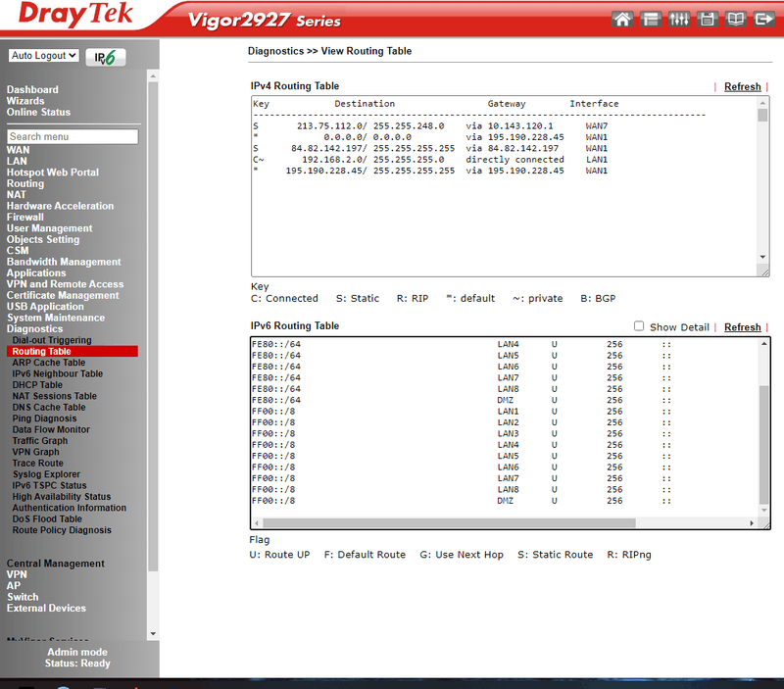Open IPv6 TSPC Status page
The width and height of the screenshot is (784, 689).
pyautogui.click(x=50, y=485)
